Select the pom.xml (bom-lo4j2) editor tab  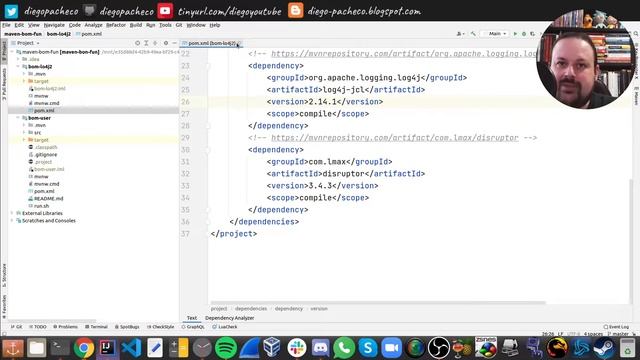(x=211, y=43)
